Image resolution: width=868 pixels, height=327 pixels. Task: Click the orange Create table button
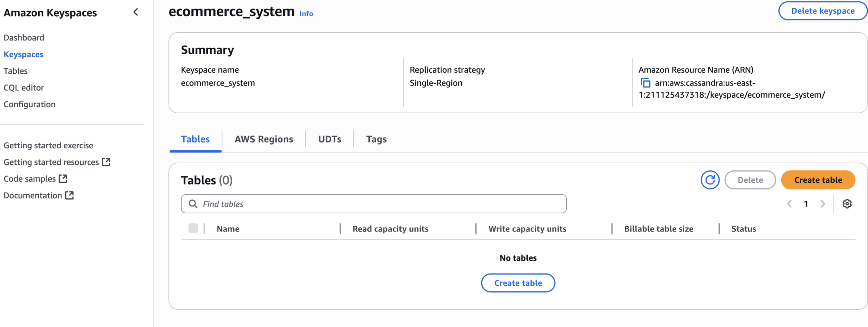[818, 180]
